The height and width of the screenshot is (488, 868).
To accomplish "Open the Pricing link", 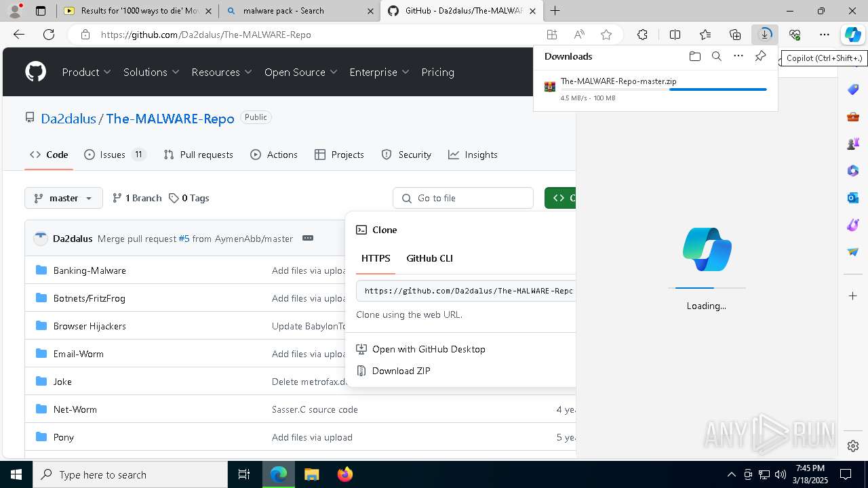I will point(438,72).
